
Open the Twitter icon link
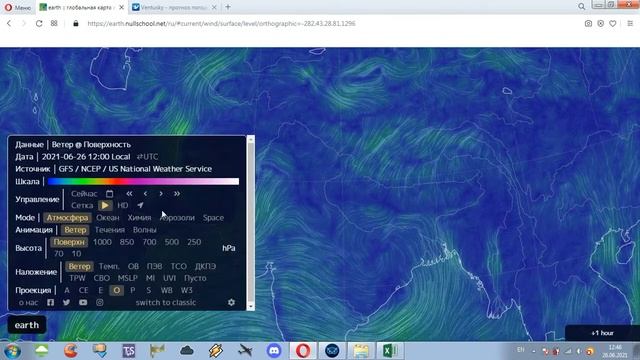pos(66,302)
